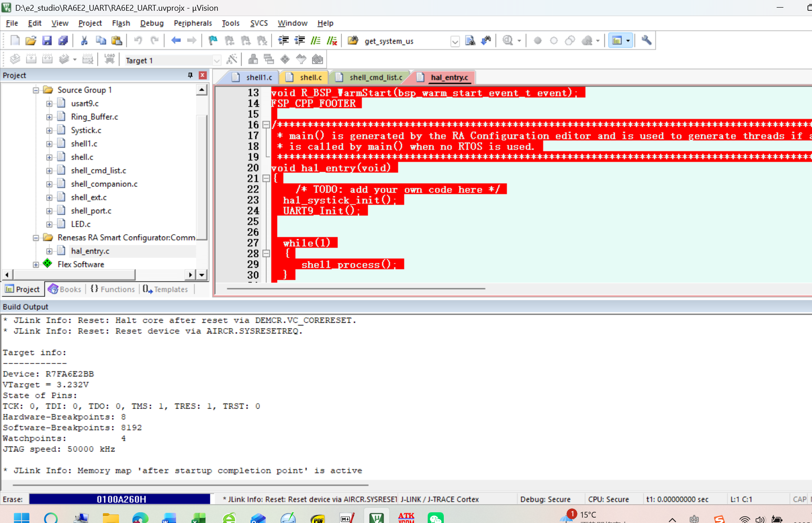This screenshot has width=812, height=523.
Task: Open the Target 1 dropdown
Action: pos(217,60)
